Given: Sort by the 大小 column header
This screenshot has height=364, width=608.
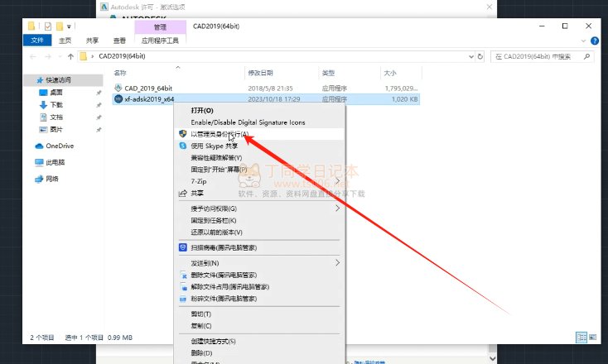Looking at the screenshot, I should (x=401, y=73).
